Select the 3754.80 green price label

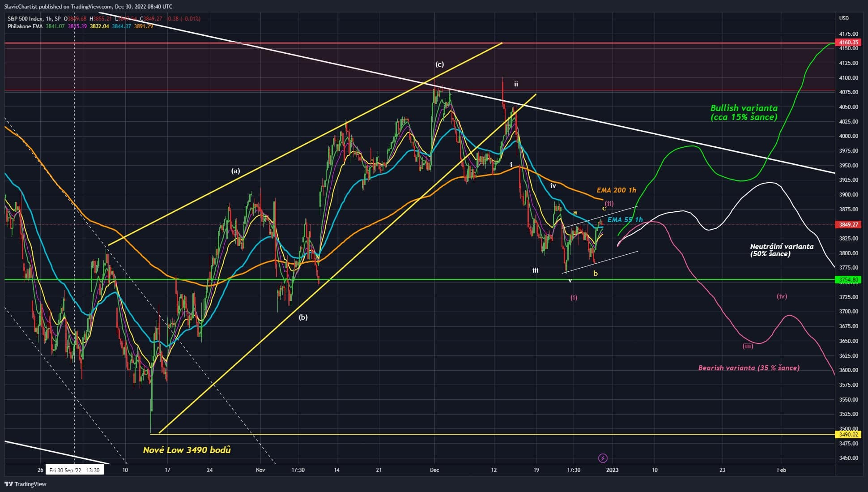(848, 280)
